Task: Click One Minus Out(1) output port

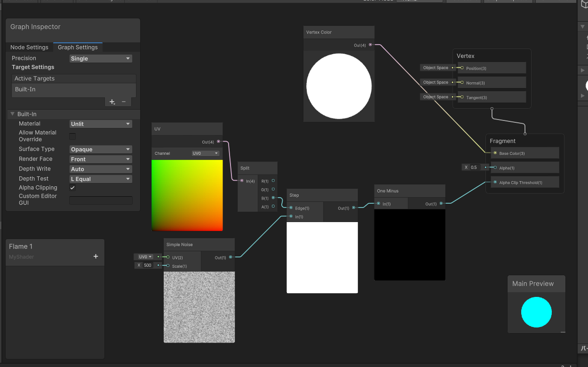Action: (x=441, y=203)
